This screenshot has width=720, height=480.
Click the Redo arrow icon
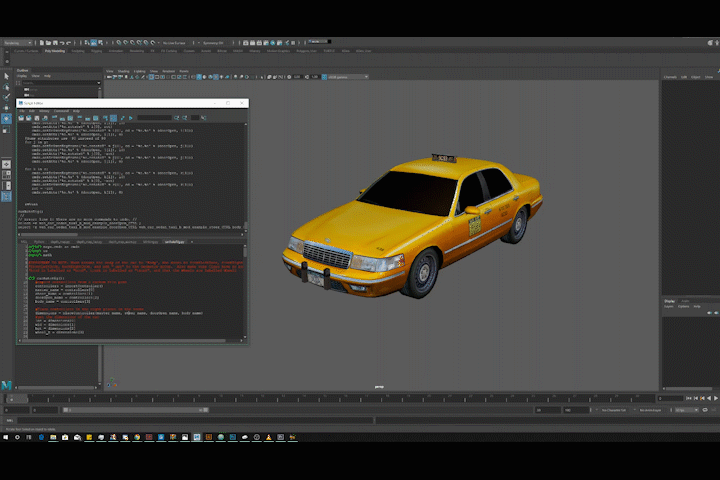pyautogui.click(x=68, y=43)
